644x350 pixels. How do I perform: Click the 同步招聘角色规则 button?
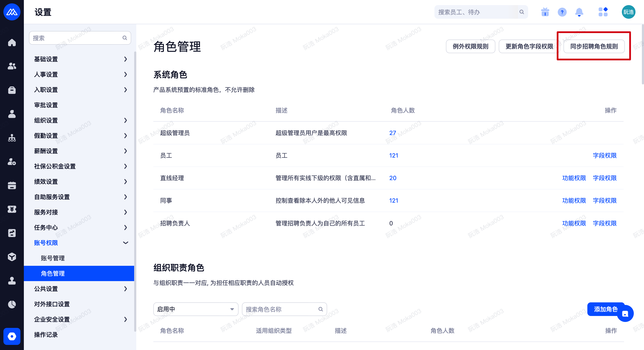coord(594,46)
